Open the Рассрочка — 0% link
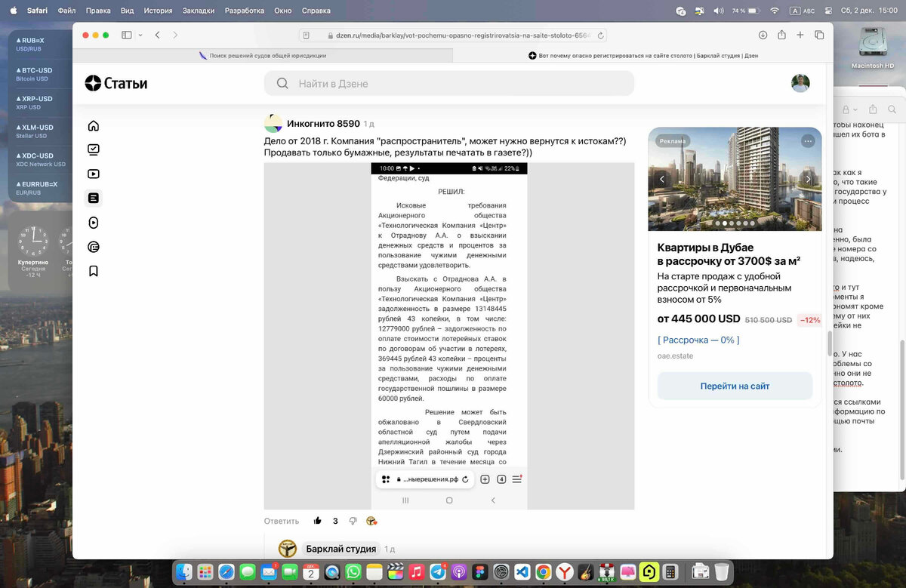906x588 pixels. point(698,340)
